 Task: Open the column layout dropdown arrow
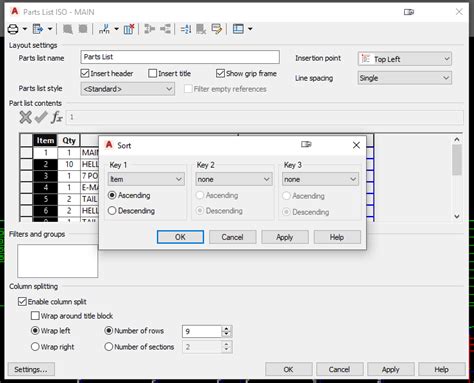click(250, 29)
